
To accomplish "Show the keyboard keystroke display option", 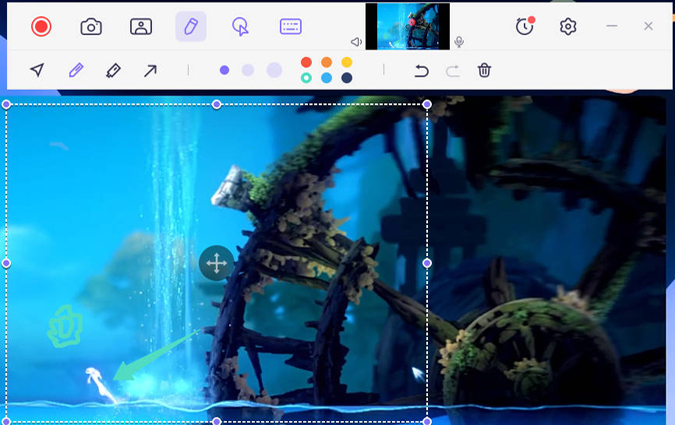I will click(x=291, y=27).
